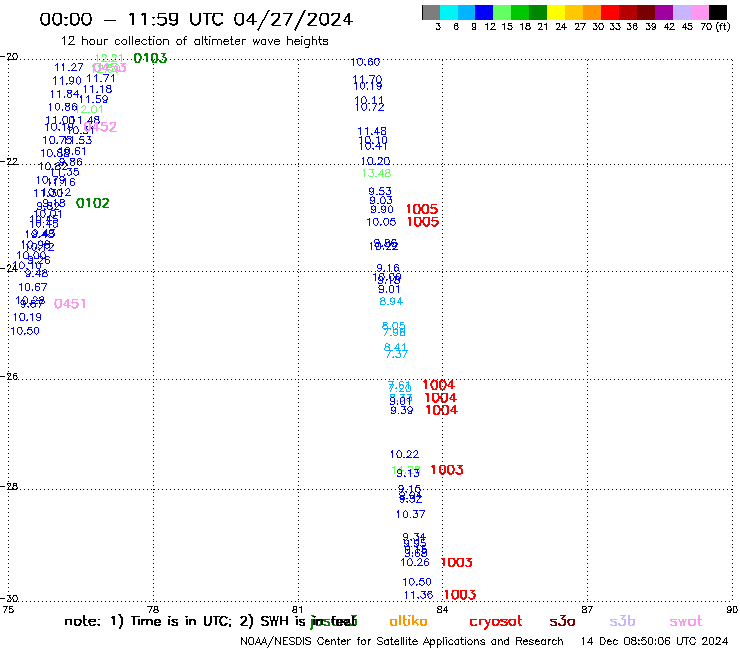Click the timestamp '14 Dec 08:50:06 UTC 2024'
Screen dimensions: 740x650
[655, 641]
